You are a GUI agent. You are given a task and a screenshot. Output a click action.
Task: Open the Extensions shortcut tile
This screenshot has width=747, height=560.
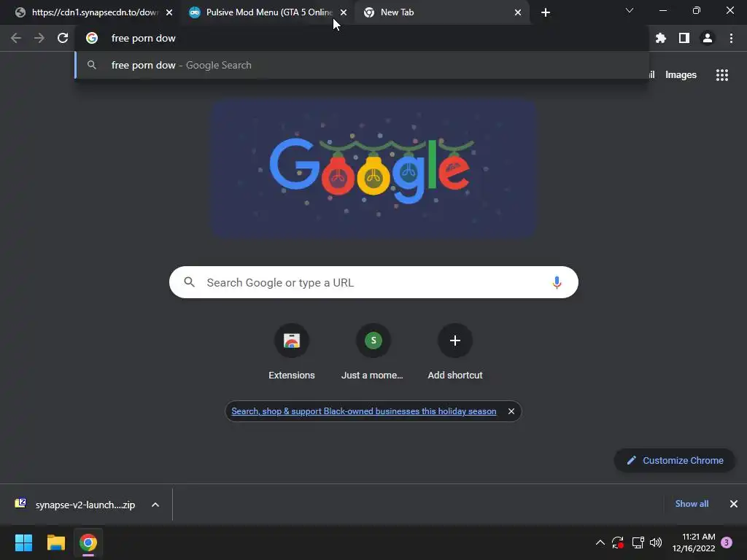click(292, 351)
